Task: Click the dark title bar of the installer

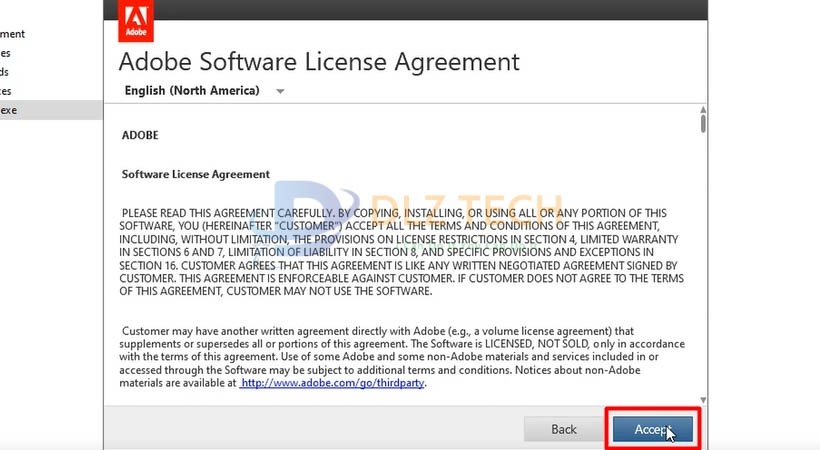Action: click(x=400, y=9)
